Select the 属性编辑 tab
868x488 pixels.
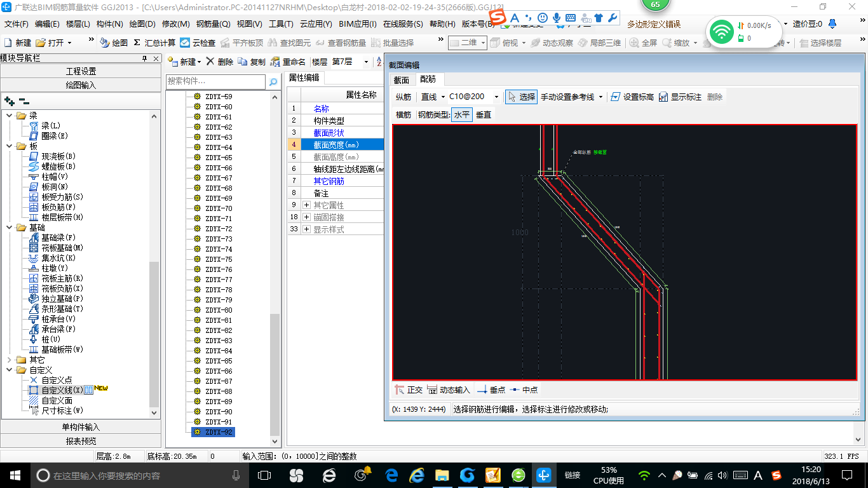tap(304, 78)
